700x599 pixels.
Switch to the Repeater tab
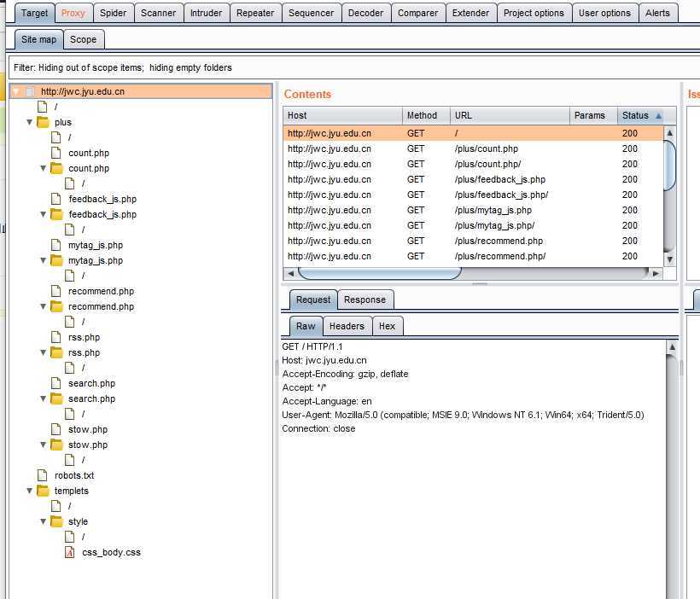point(255,13)
